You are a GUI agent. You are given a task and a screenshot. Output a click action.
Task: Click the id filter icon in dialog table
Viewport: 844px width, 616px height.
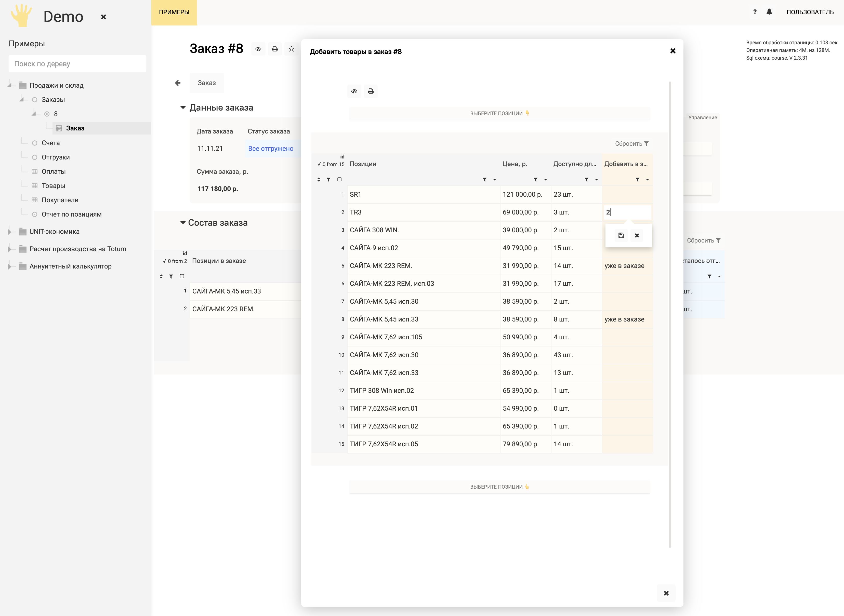click(x=328, y=180)
